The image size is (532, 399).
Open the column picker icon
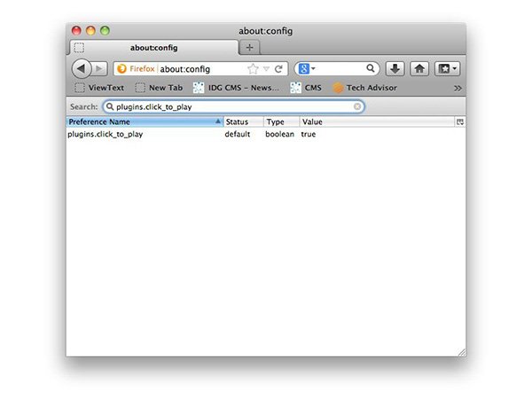pyautogui.click(x=460, y=121)
